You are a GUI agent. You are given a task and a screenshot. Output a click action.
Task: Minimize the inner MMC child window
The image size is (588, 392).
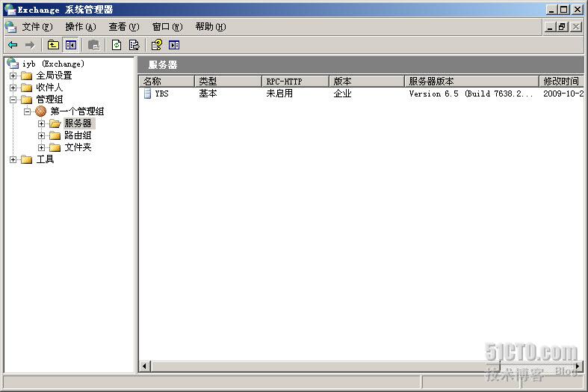(x=550, y=27)
